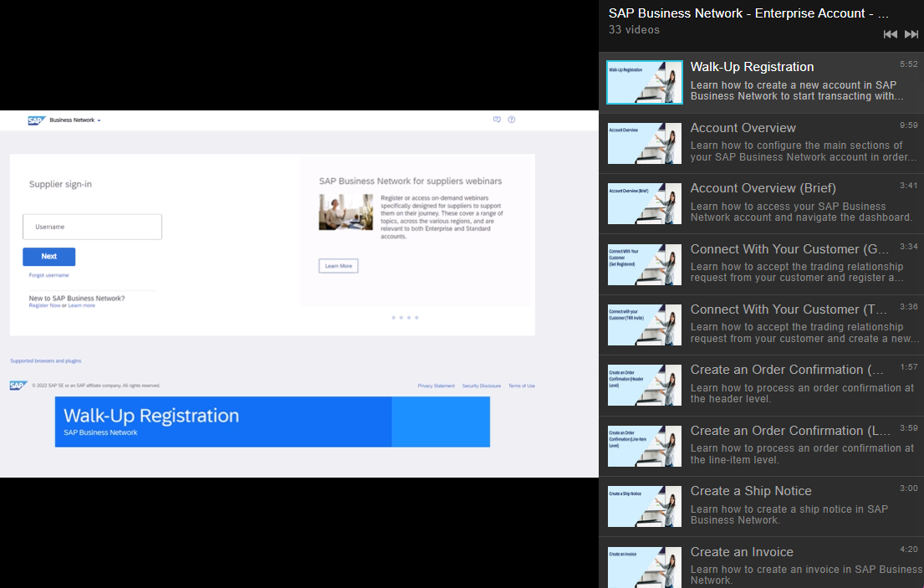Open the Privacy Statement link

tap(436, 386)
